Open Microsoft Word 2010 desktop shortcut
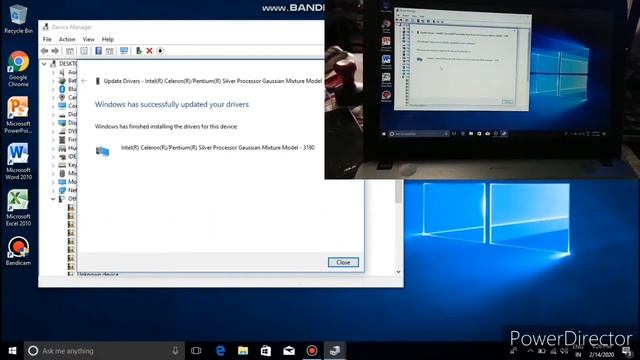Viewport: 640px width, 360px height. tap(18, 161)
